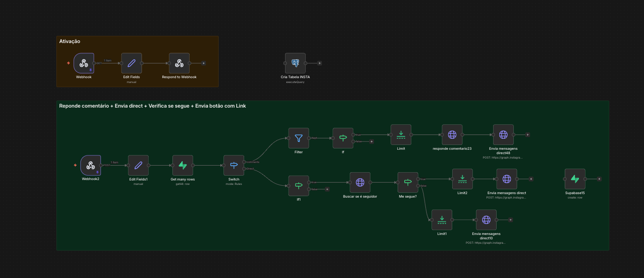Screen dimensions: 644x278
Task: Open the Envia mensagens direct10 node
Action: point(486,220)
